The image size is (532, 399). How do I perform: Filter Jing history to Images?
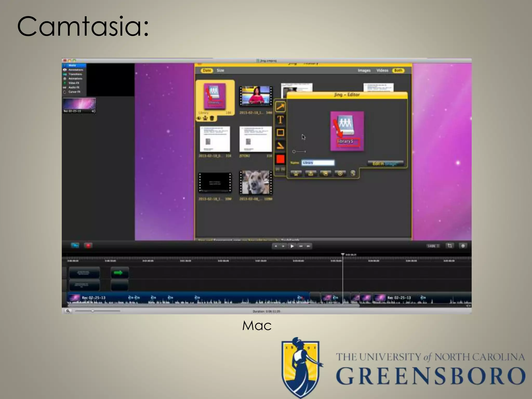[364, 70]
